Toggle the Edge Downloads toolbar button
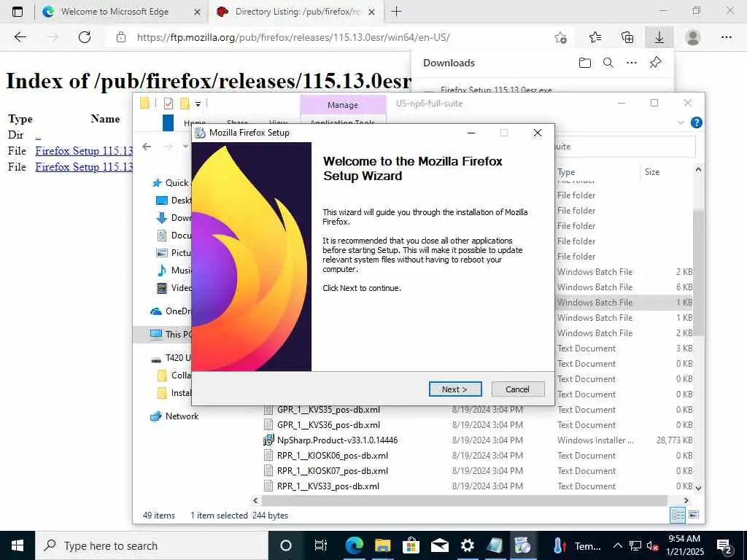Screen dimensions: 747x560 (659, 37)
